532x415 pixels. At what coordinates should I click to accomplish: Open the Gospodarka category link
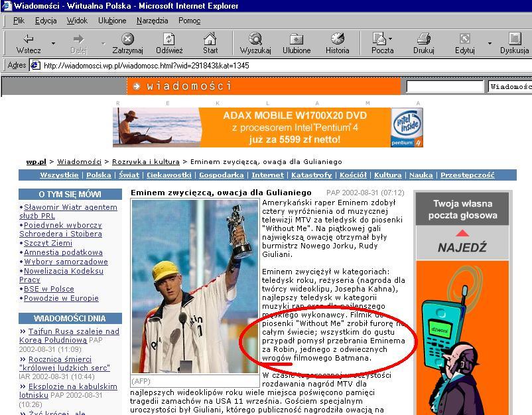click(221, 175)
